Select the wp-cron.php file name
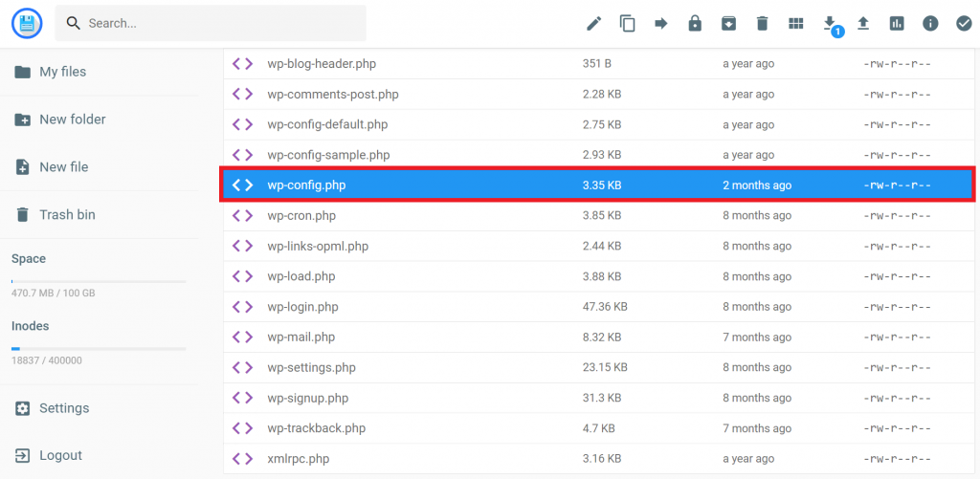 pyautogui.click(x=301, y=215)
